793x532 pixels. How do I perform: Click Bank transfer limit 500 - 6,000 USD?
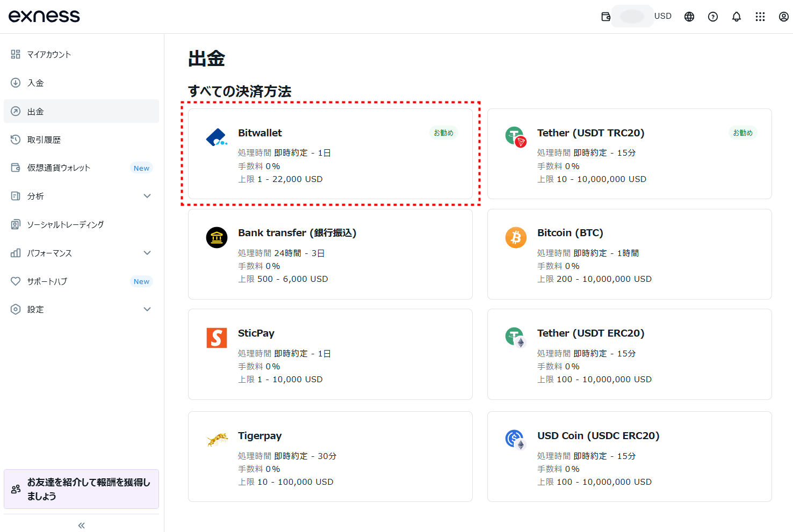pos(283,279)
